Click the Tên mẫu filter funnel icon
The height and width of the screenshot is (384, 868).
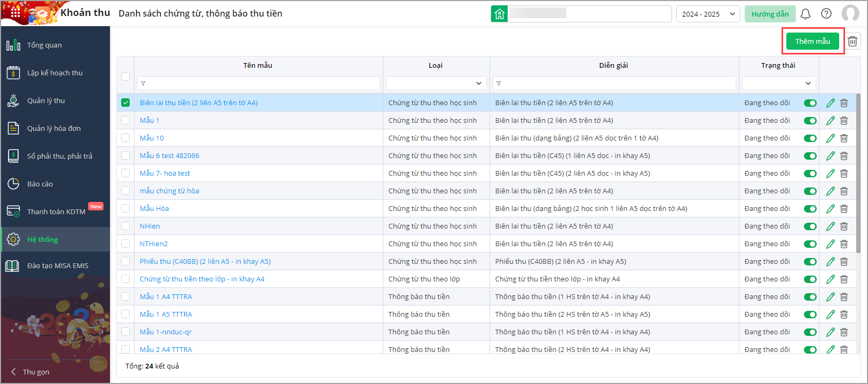(x=143, y=83)
